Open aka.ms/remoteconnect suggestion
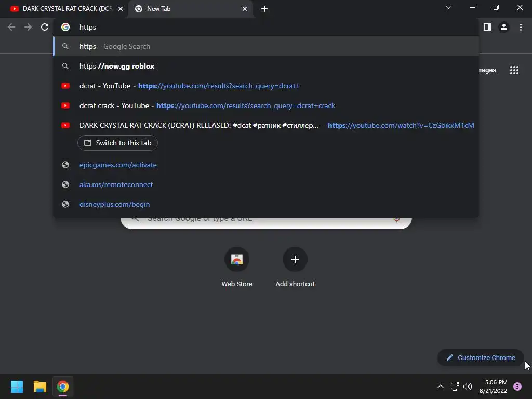The height and width of the screenshot is (399, 532). tap(266, 184)
